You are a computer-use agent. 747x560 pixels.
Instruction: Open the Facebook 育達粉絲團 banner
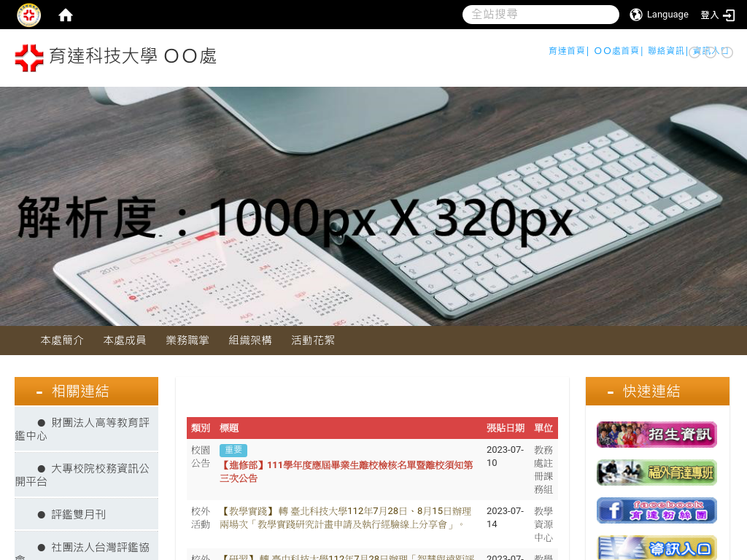pos(657,510)
